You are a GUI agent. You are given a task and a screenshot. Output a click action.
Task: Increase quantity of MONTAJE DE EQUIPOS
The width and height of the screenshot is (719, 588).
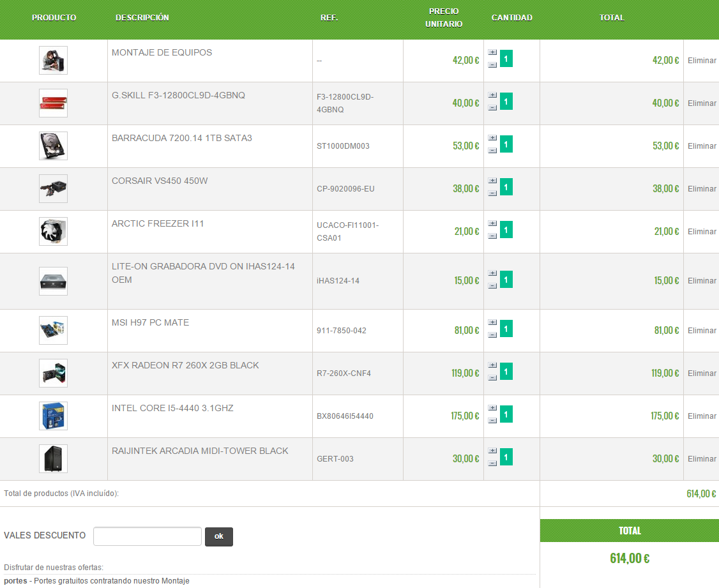[x=492, y=52]
